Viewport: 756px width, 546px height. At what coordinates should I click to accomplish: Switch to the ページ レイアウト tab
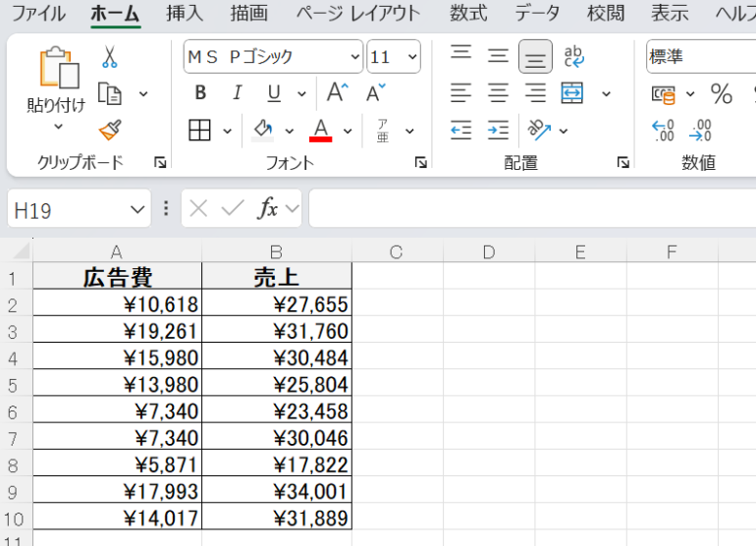coord(358,14)
